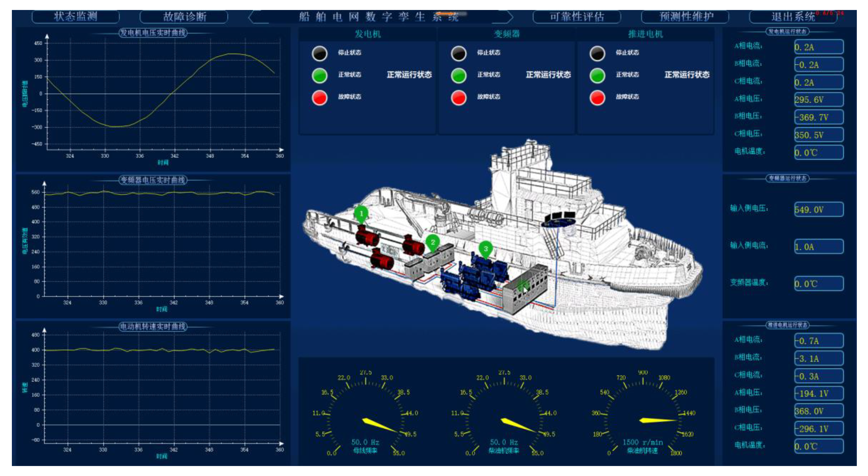
Task: Open the 状态监测 tab
Action: pyautogui.click(x=76, y=17)
